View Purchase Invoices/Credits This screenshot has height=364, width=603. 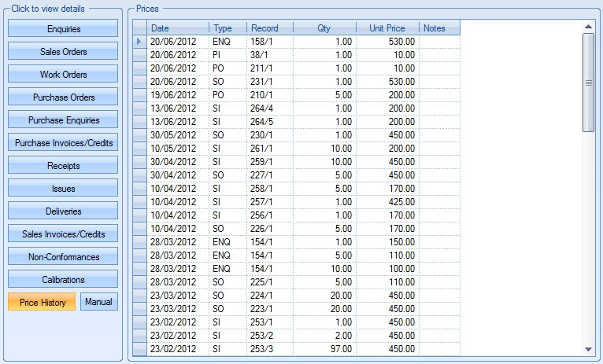click(63, 143)
